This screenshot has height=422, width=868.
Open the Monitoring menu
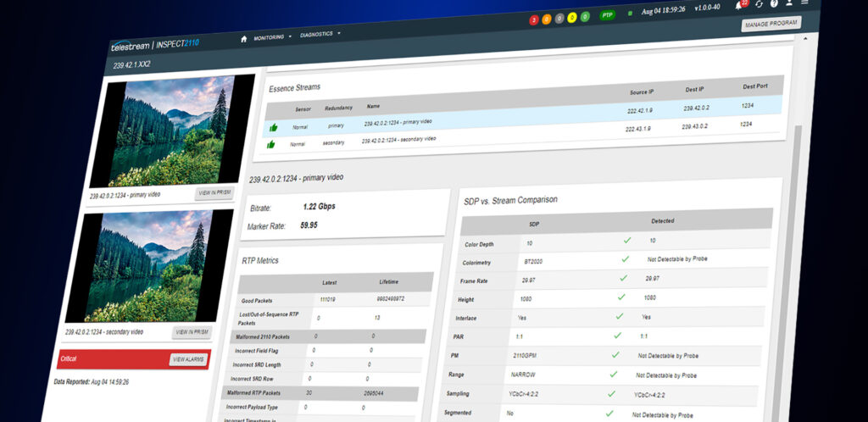[x=269, y=37]
